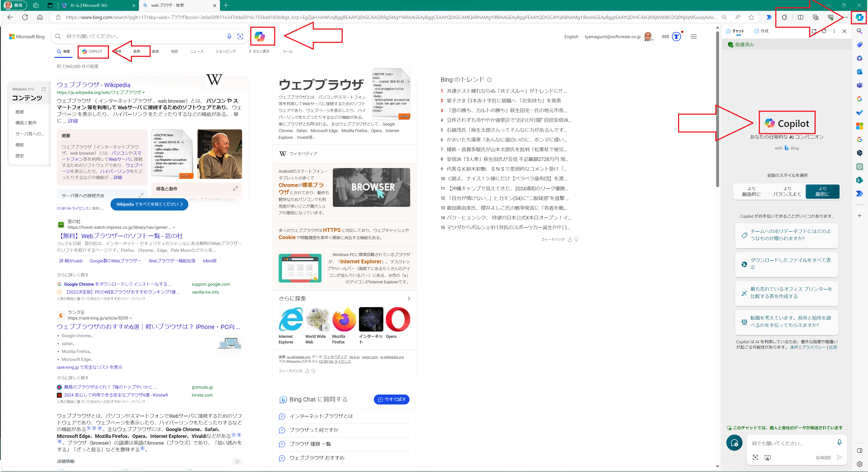Expand さらに探索 with the chevron
868x472 pixels.
click(409, 299)
